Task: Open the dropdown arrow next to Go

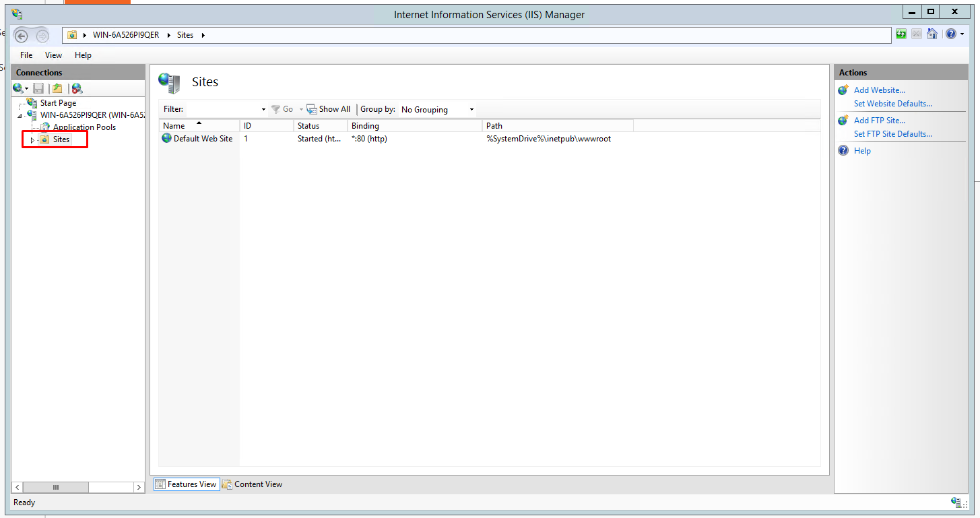Action: [x=301, y=110]
